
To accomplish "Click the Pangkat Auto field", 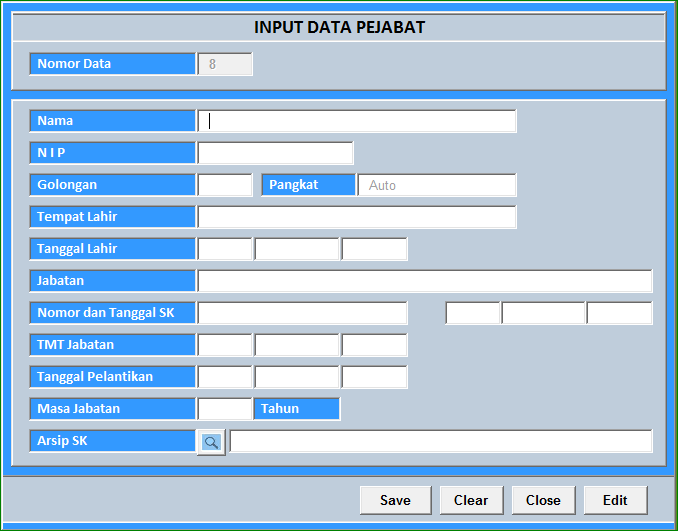I will (x=437, y=185).
